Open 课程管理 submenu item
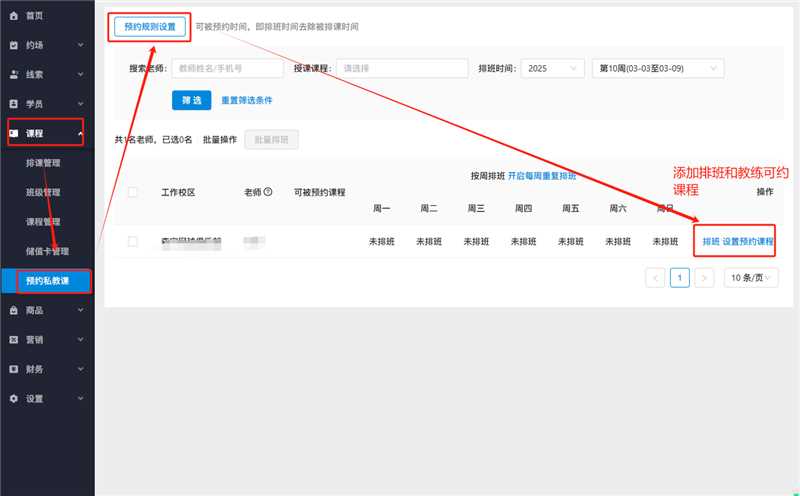The width and height of the screenshot is (800, 496). point(43,221)
